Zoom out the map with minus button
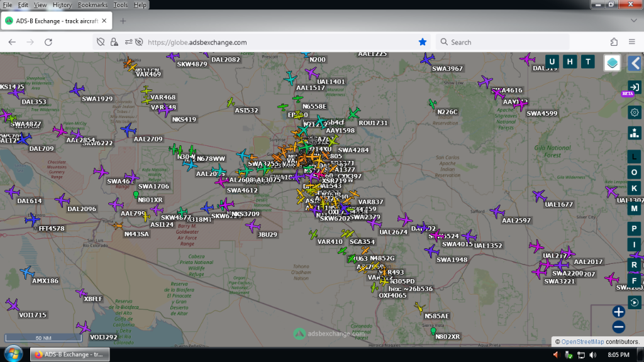The width and height of the screenshot is (644, 362). pos(619,327)
